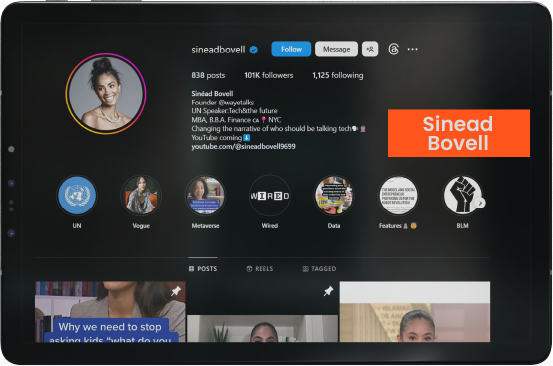The width and height of the screenshot is (553, 366).
Task: View the profile picture story
Action: [x=106, y=93]
